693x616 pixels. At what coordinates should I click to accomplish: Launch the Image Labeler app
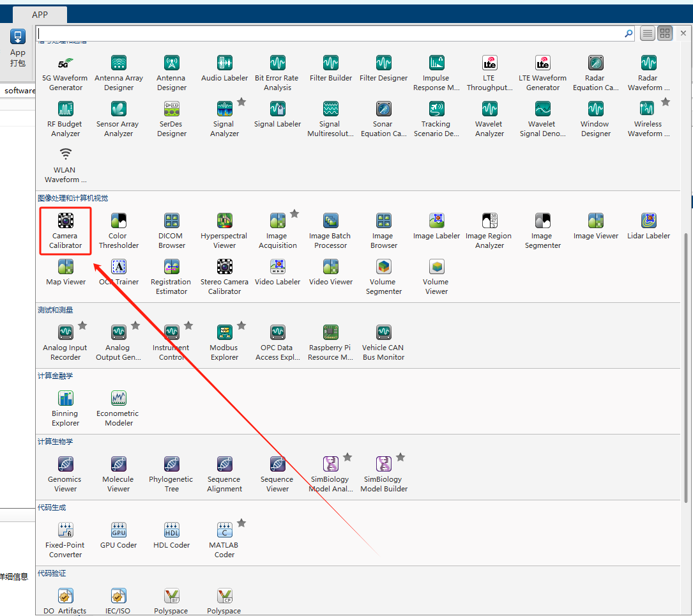[x=437, y=226]
